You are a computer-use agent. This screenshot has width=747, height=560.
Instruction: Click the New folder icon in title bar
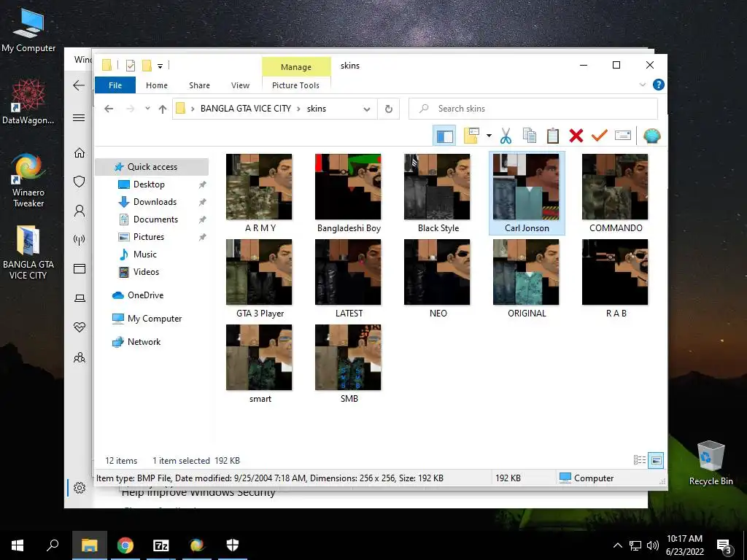coord(147,66)
